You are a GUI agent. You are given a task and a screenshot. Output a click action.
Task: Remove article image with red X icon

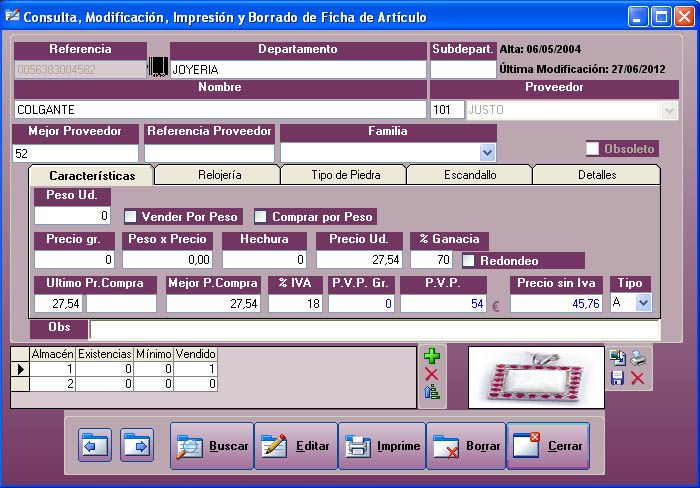[x=637, y=378]
